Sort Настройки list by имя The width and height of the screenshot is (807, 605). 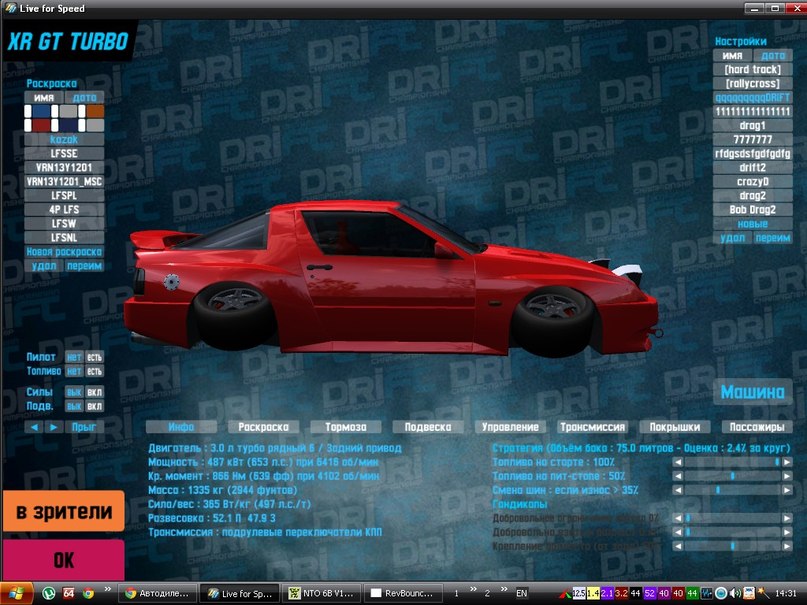tap(732, 56)
